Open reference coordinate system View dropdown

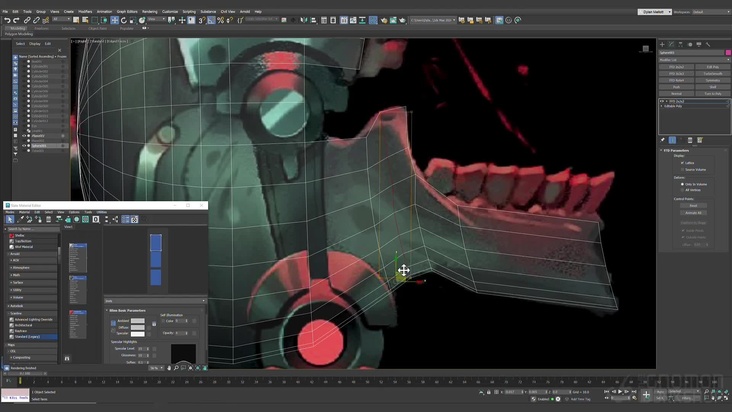pyautogui.click(x=156, y=20)
